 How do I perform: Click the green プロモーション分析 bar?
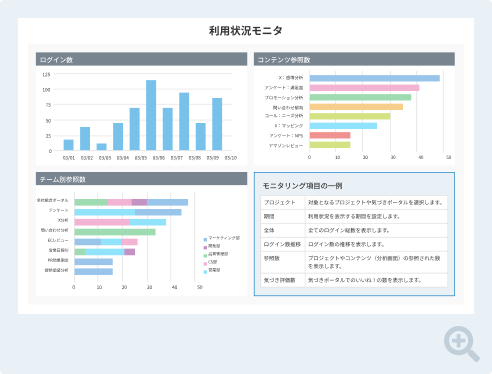(360, 97)
